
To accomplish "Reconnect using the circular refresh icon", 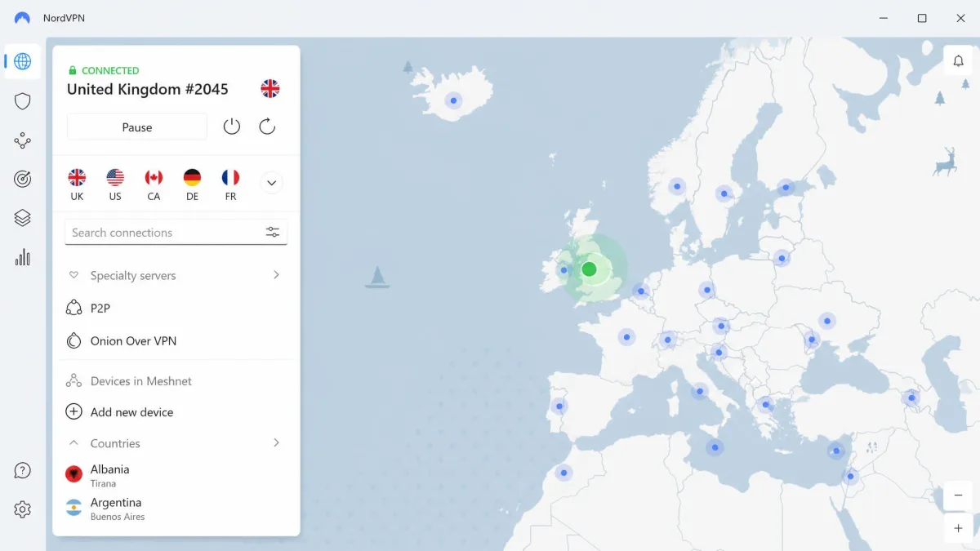I will [267, 127].
